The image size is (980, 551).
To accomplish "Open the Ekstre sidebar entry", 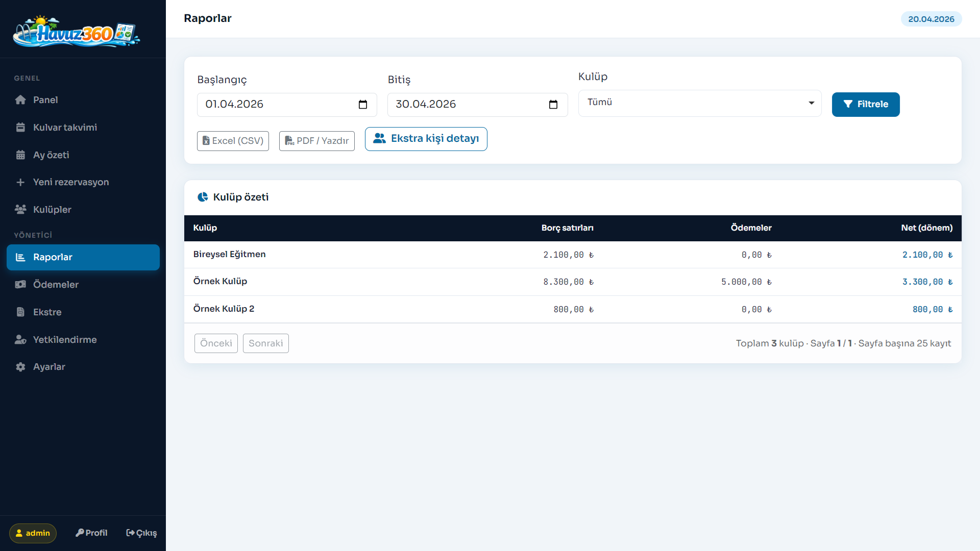I will click(x=47, y=312).
